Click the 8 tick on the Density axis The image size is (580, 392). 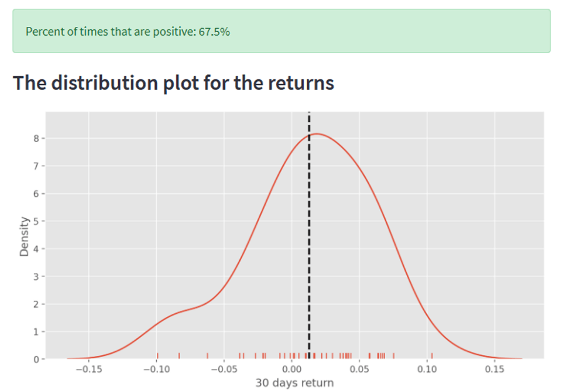36,138
